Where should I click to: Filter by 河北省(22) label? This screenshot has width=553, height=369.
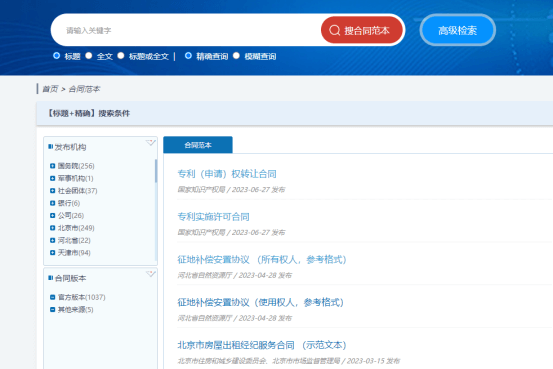pyautogui.click(x=74, y=240)
